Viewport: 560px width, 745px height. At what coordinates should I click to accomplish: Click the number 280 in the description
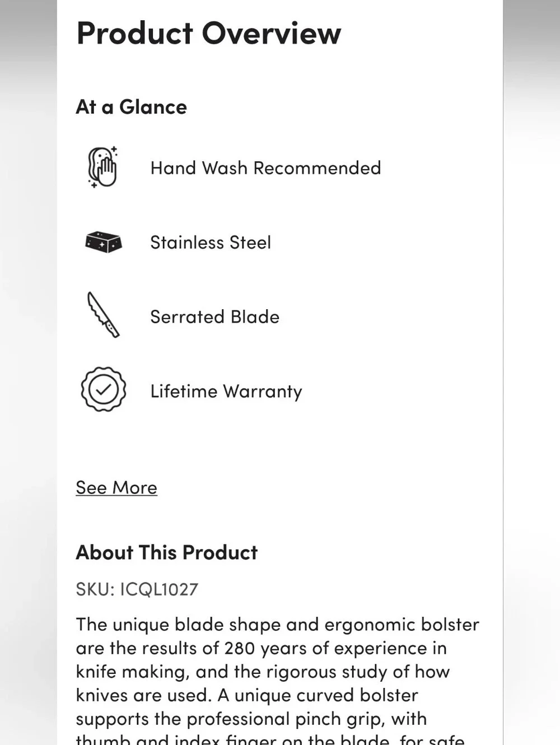240,648
